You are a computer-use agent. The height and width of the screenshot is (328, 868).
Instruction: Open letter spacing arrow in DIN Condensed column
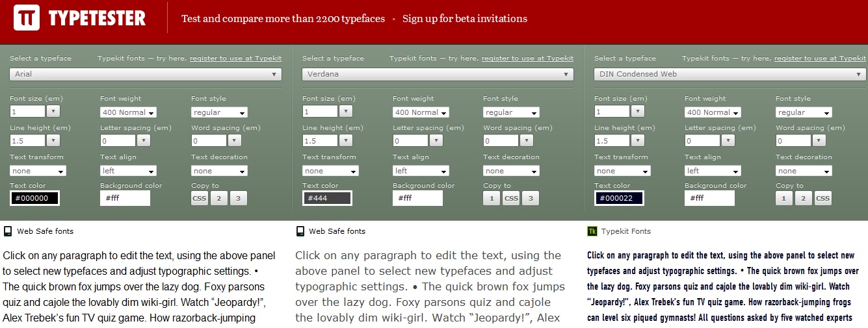pyautogui.click(x=728, y=140)
